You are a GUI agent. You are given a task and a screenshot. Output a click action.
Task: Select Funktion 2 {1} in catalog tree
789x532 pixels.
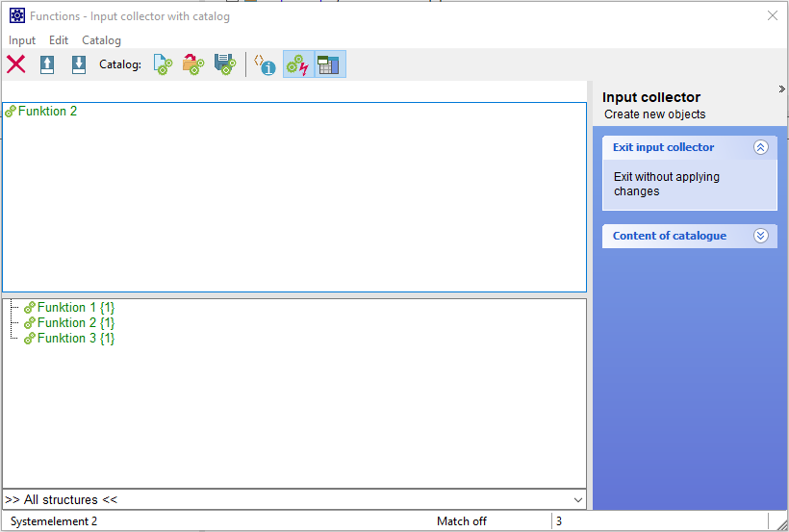point(76,322)
